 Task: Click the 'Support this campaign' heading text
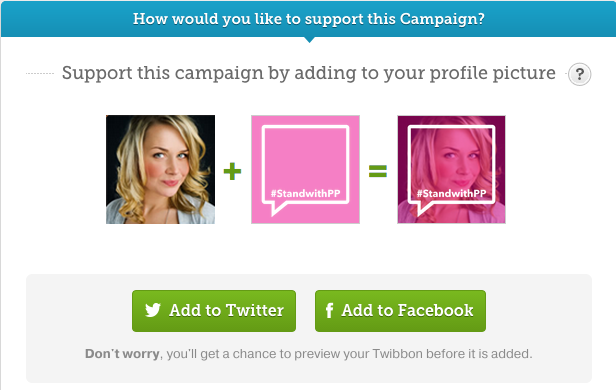click(x=309, y=73)
